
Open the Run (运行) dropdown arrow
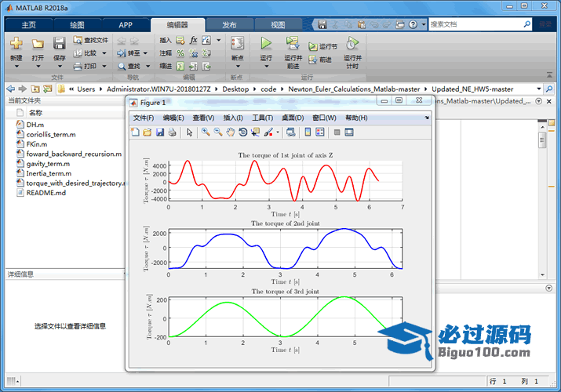click(266, 67)
